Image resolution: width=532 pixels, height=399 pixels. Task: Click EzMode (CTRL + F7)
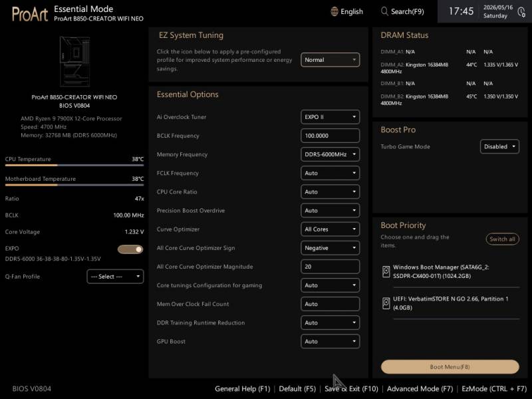point(494,389)
